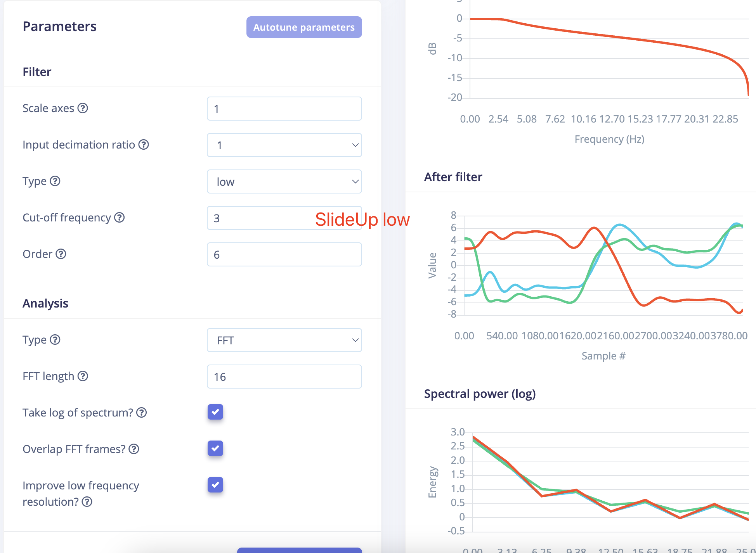Open help icon next to Scale axes

[83, 108]
